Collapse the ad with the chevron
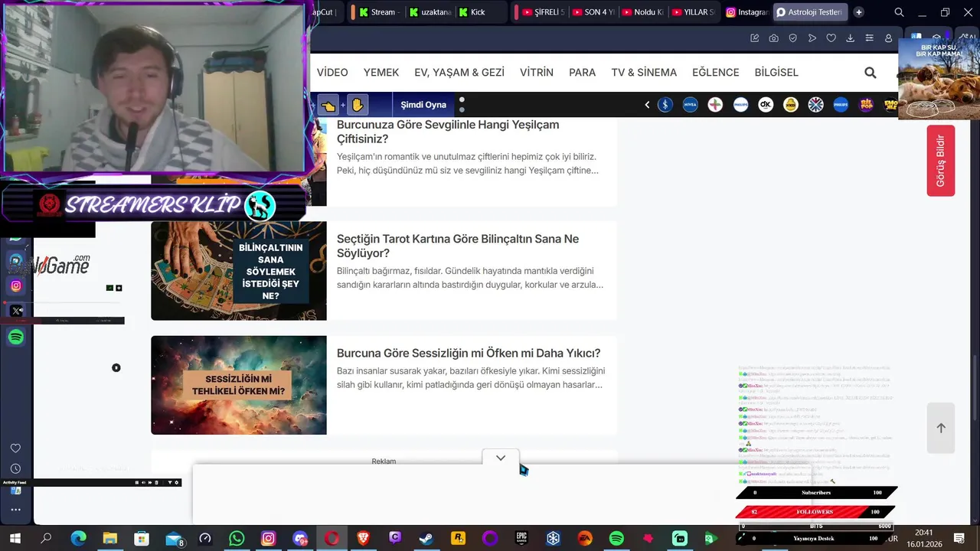 pos(501,458)
